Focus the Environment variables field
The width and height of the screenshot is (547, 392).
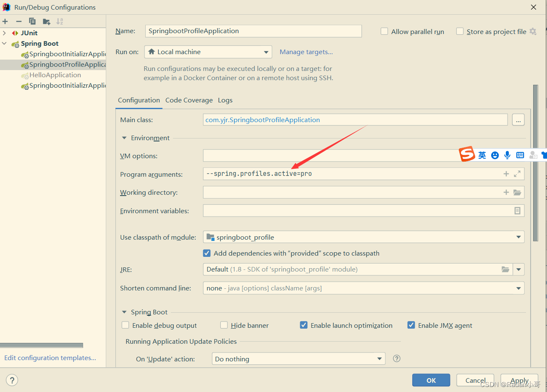pyautogui.click(x=364, y=211)
